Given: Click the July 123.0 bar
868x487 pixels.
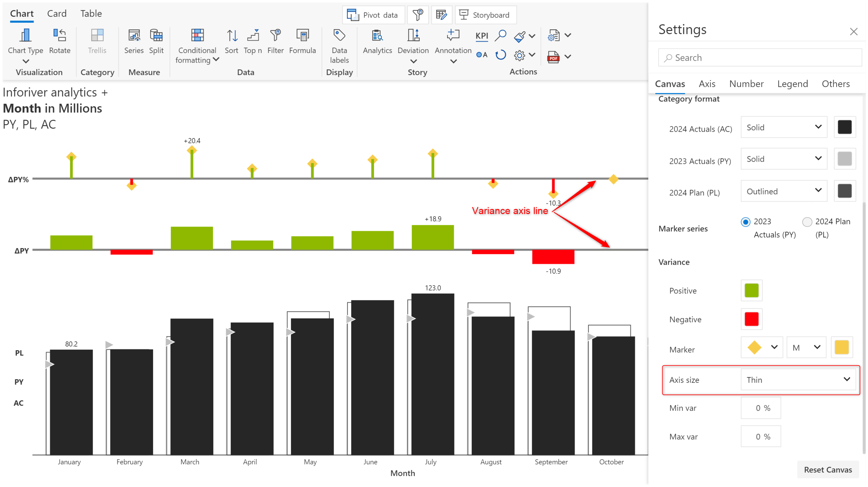Looking at the screenshot, I should click(x=433, y=374).
